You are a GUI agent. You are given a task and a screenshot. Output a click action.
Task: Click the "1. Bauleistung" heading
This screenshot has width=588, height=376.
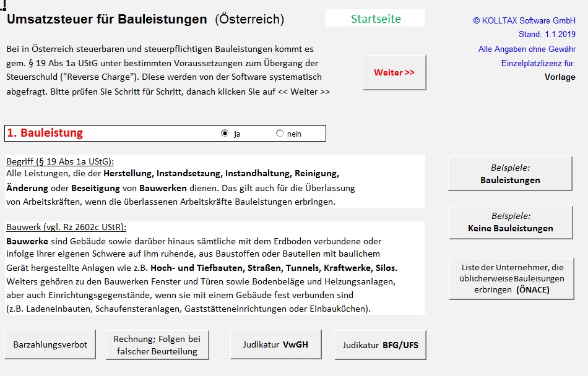[x=45, y=133]
